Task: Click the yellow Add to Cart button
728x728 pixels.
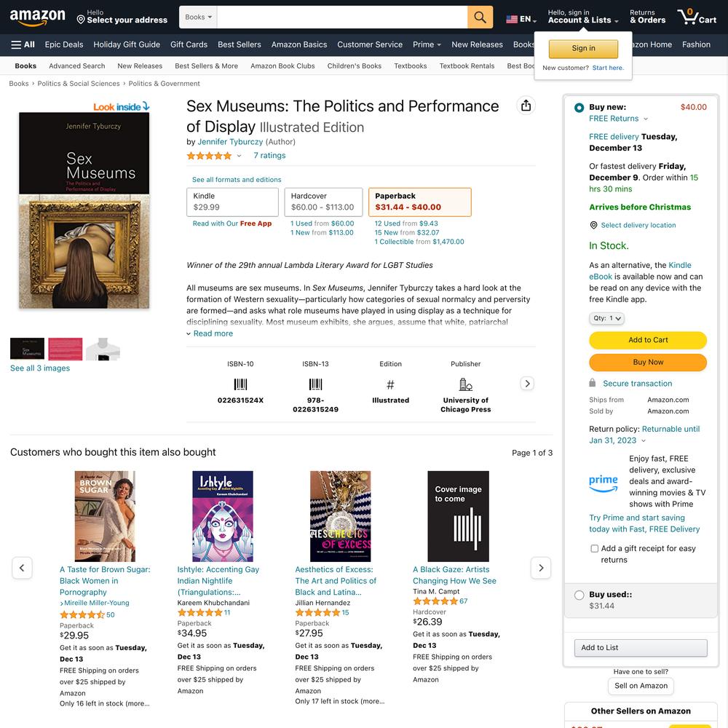Action: click(x=647, y=340)
